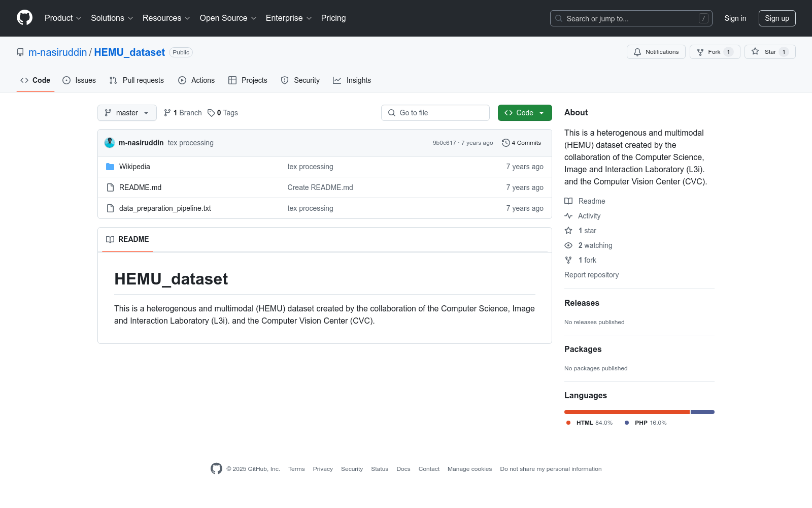
Task: Click the HTML 84.0% language entry
Action: pyautogui.click(x=590, y=423)
